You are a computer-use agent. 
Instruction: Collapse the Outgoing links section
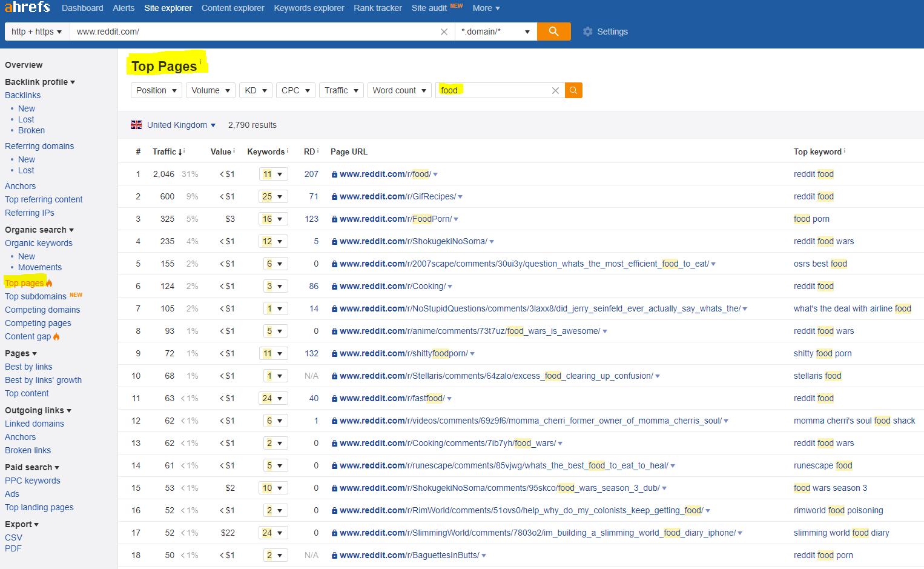[38, 410]
